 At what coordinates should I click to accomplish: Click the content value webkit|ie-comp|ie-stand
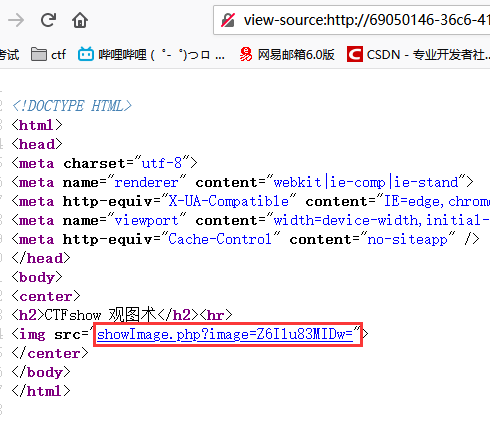click(x=366, y=182)
